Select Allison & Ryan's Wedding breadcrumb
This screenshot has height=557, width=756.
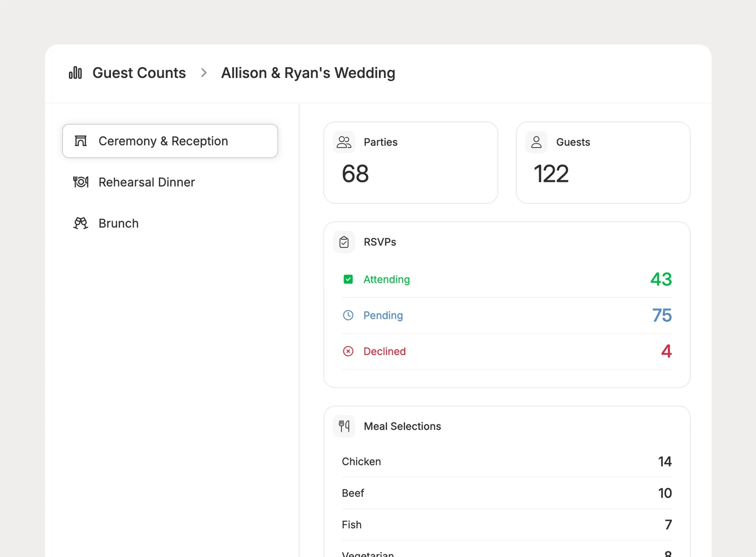pos(308,73)
